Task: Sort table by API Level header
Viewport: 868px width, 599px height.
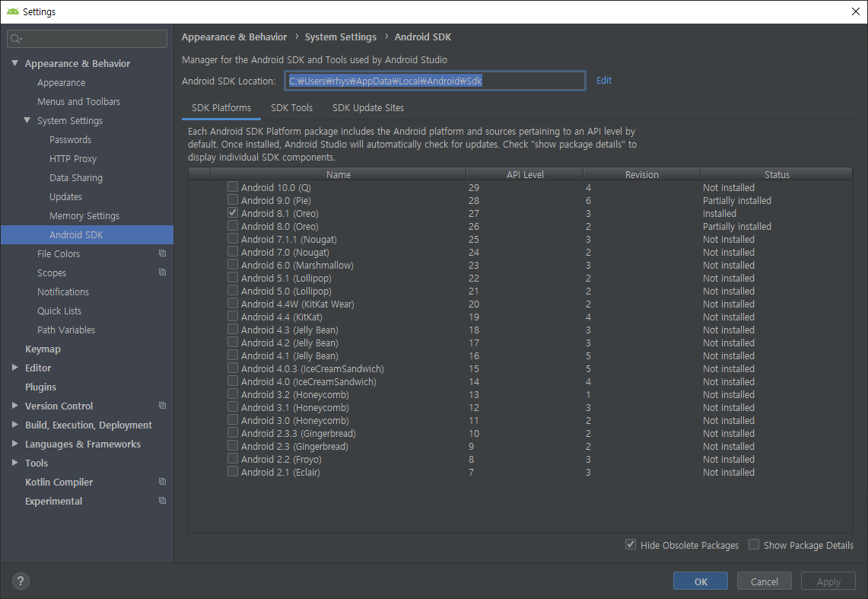Action: tap(525, 174)
